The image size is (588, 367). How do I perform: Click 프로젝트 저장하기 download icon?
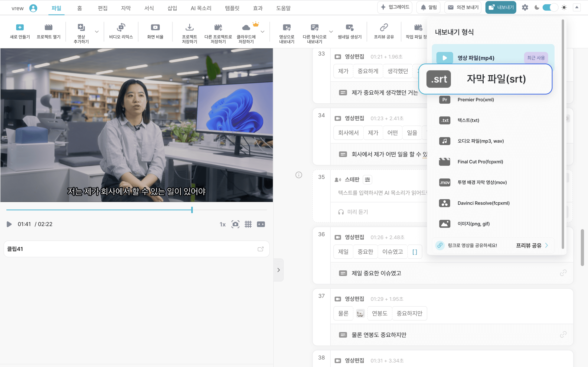tap(189, 27)
